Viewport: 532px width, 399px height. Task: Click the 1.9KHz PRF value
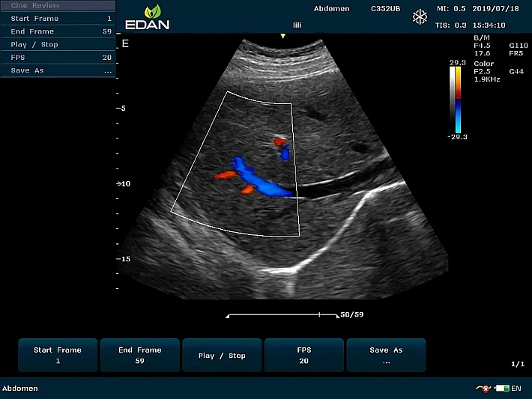(x=487, y=79)
